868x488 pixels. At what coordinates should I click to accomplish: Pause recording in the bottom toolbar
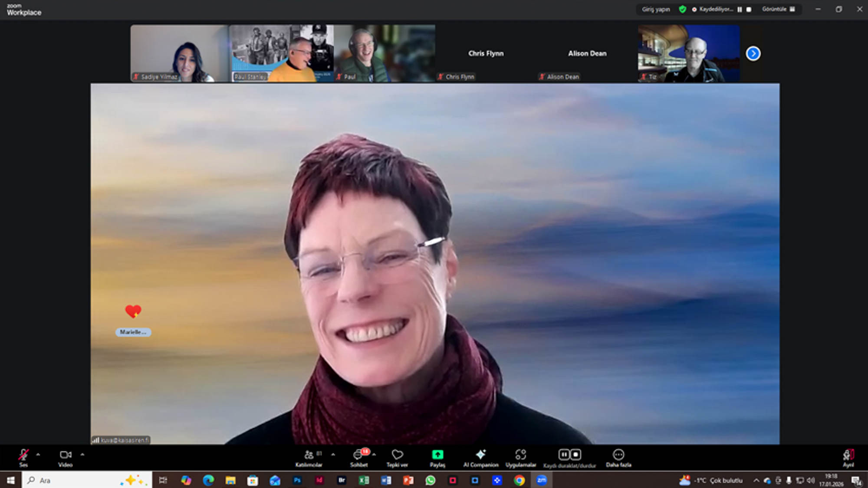(x=563, y=455)
